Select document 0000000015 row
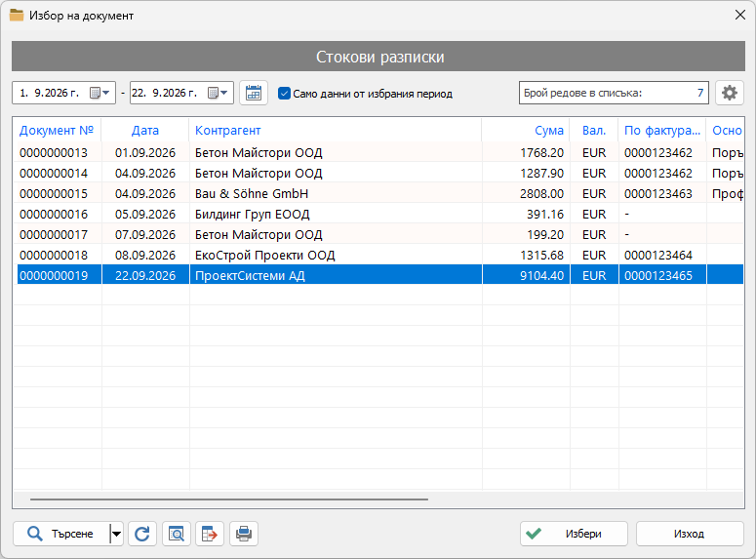The image size is (756, 559). click(380, 193)
